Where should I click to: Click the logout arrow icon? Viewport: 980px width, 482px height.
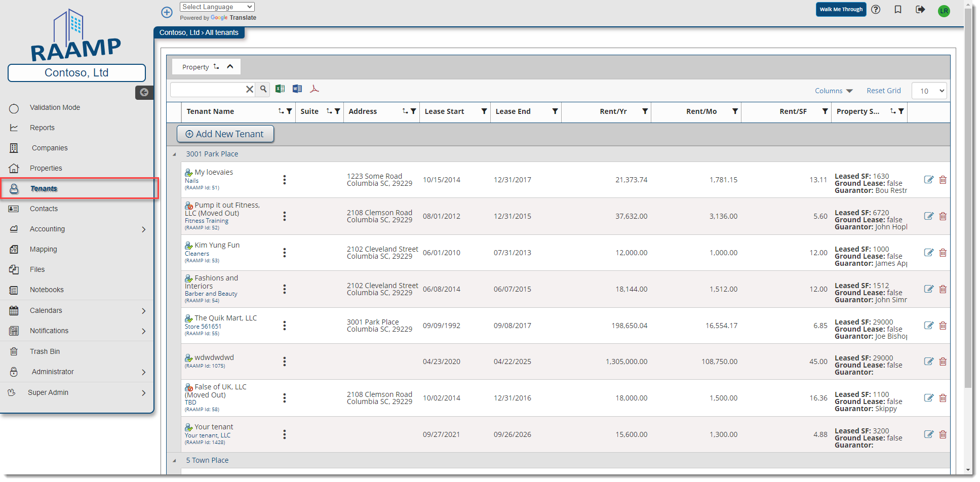[x=920, y=10]
